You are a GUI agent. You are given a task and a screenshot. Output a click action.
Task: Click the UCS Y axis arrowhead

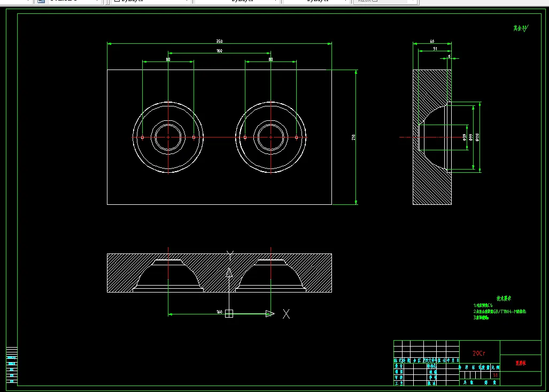(229, 273)
